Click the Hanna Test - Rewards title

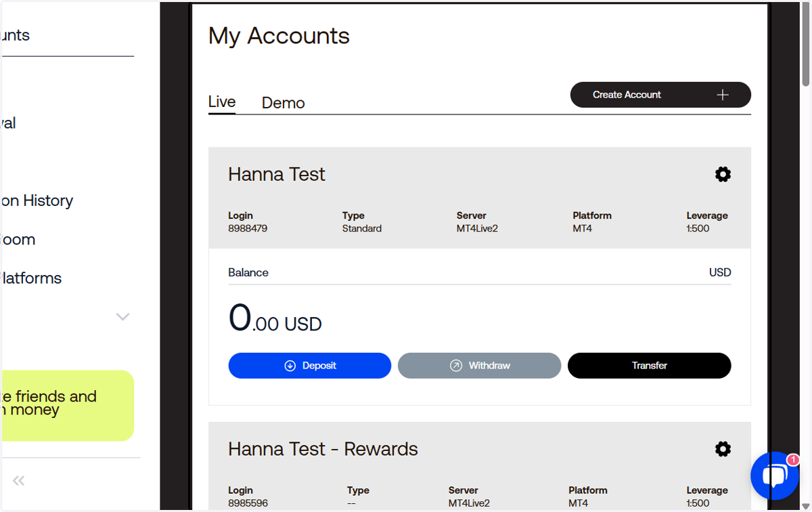323,449
